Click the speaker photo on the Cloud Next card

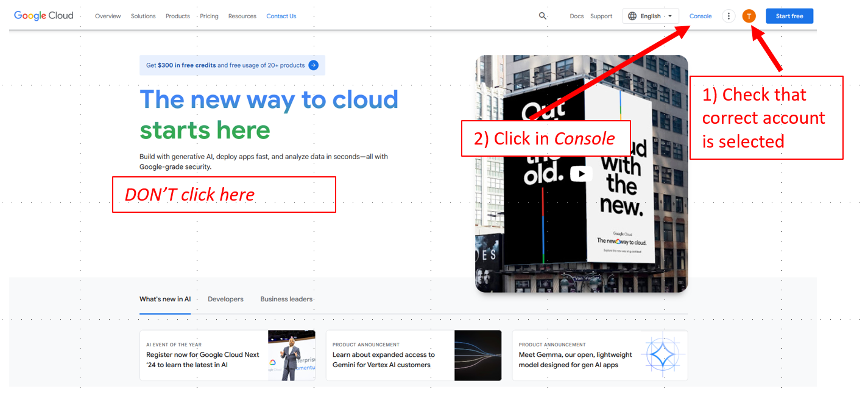pyautogui.click(x=292, y=356)
